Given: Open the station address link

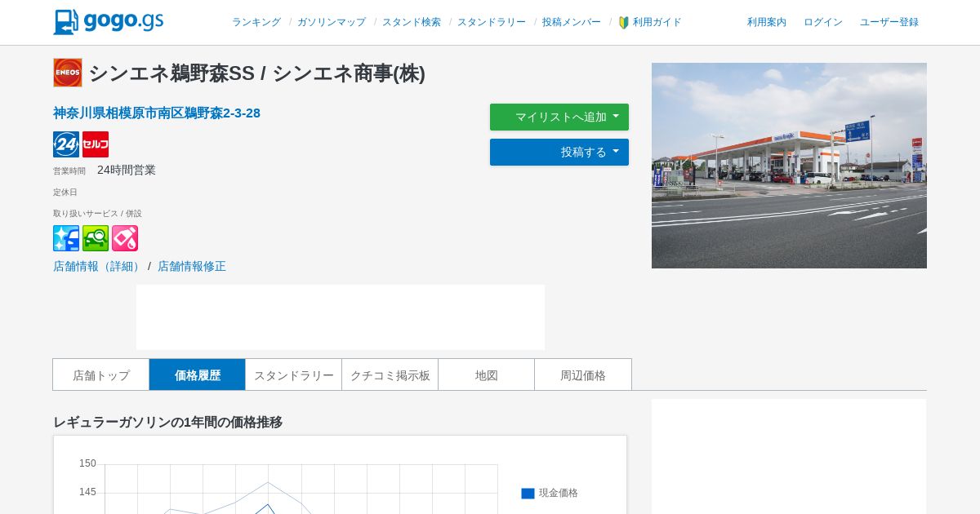Looking at the screenshot, I should 157,113.
